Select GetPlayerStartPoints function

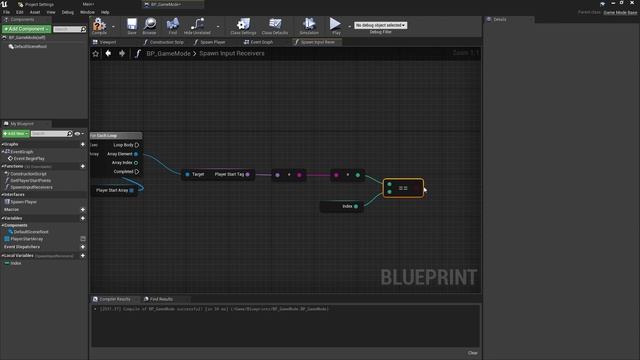coord(31,180)
